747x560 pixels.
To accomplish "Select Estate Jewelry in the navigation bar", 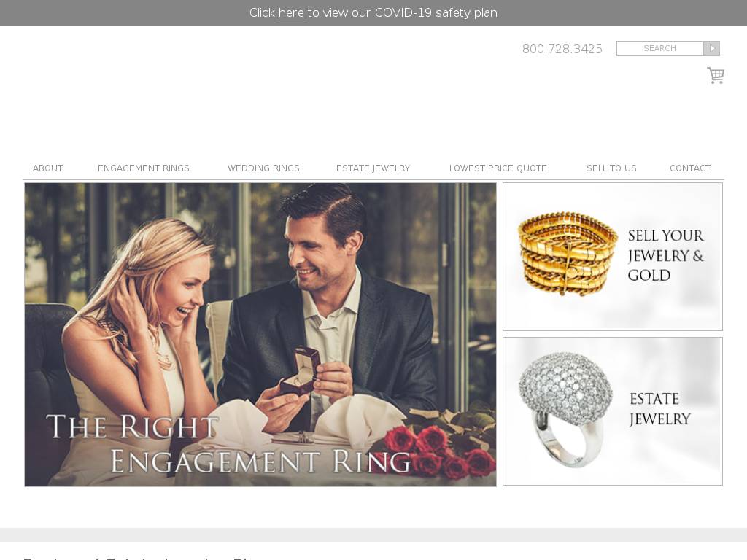I will point(373,168).
